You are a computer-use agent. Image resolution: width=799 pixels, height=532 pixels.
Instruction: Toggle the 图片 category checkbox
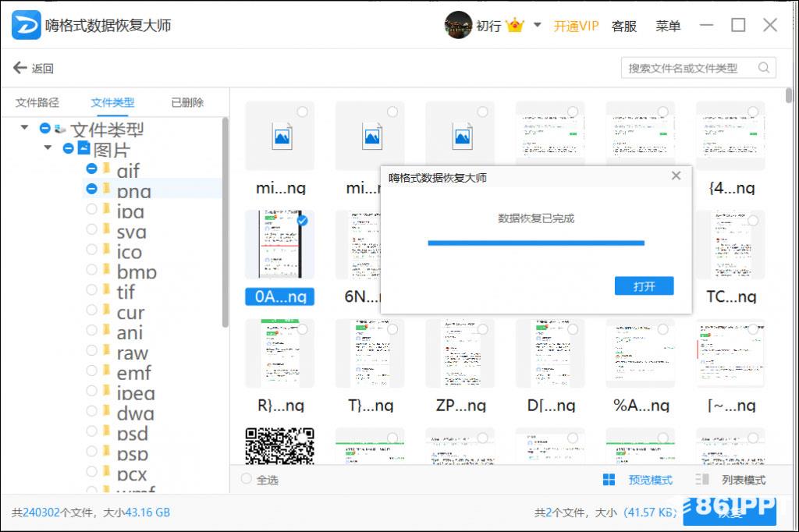[x=69, y=148]
